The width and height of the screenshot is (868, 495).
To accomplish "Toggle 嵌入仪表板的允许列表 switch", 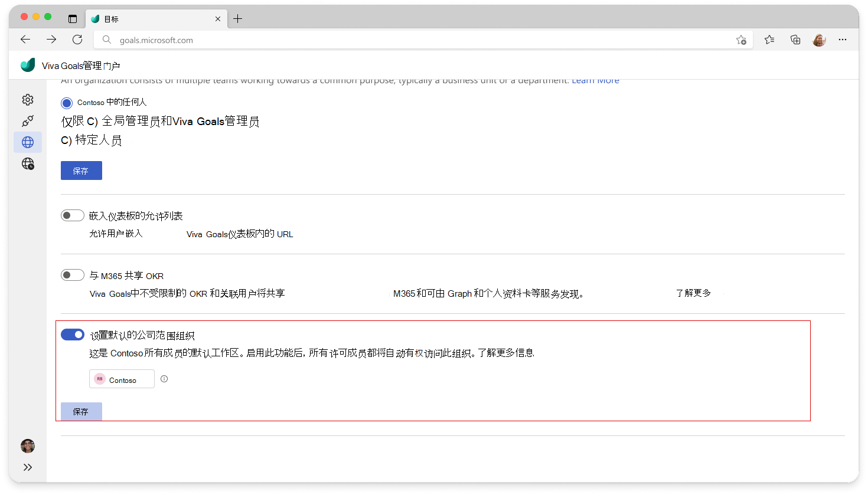I will click(x=73, y=216).
